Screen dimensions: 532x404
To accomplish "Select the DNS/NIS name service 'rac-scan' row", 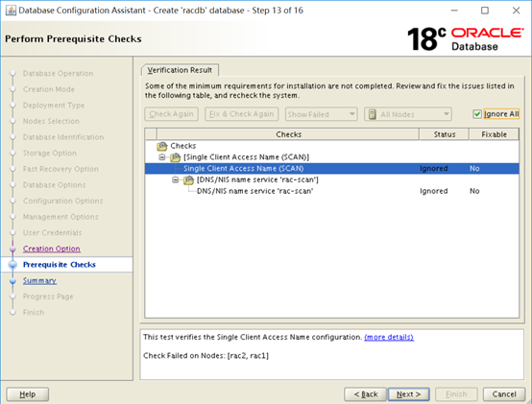I will 332,191.
